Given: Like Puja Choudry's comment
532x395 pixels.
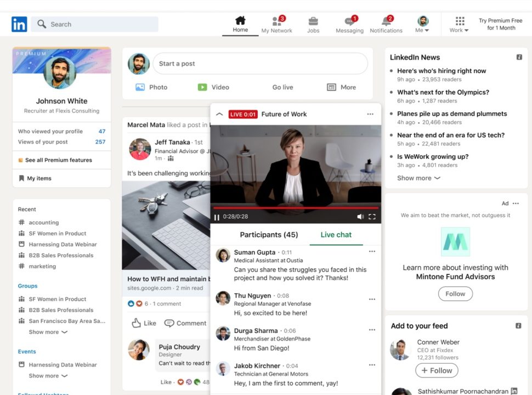Looking at the screenshot, I should (166, 382).
